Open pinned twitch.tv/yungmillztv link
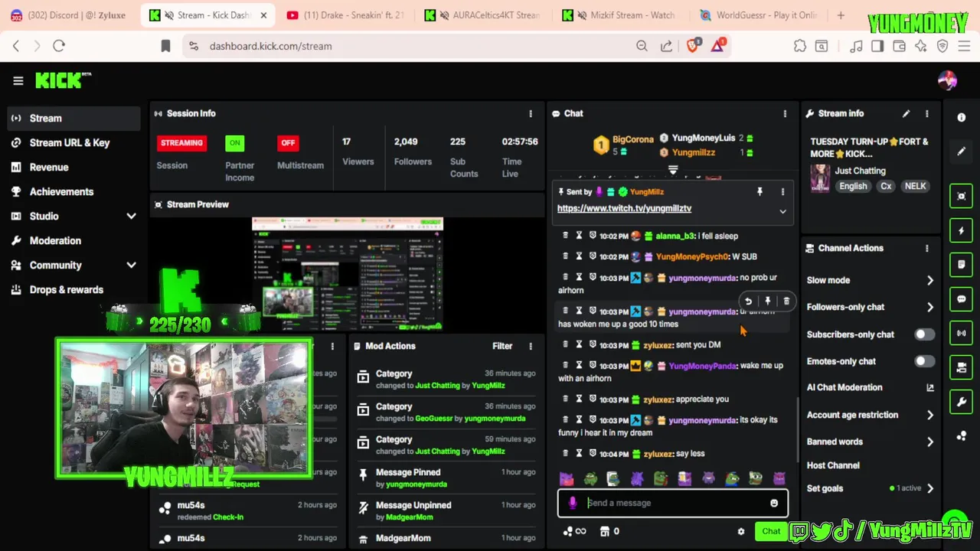Screen dimensions: 980x551 (x=624, y=208)
